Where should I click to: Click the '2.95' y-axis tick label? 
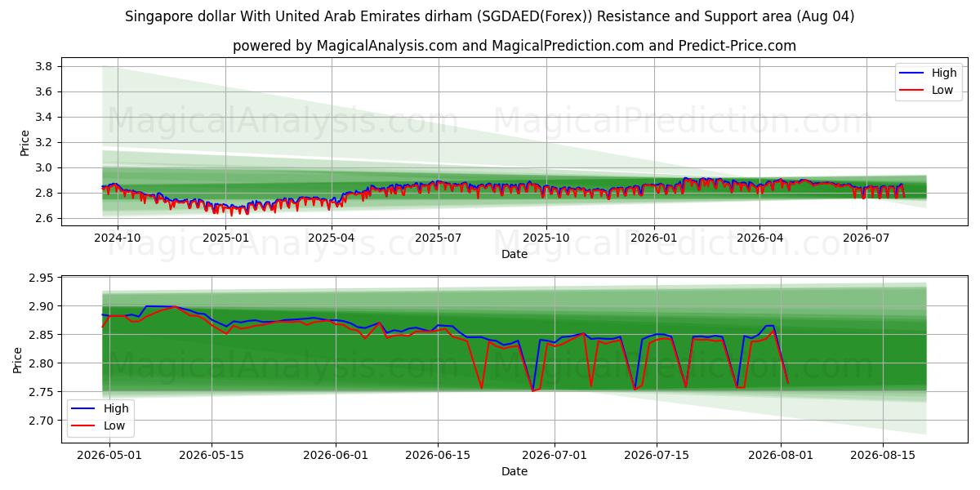pyautogui.click(x=41, y=278)
